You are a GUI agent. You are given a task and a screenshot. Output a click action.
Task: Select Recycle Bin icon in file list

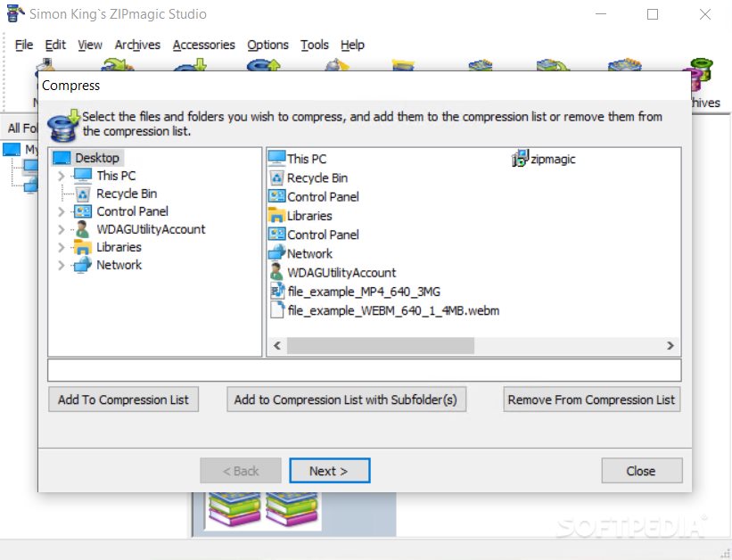pos(276,178)
